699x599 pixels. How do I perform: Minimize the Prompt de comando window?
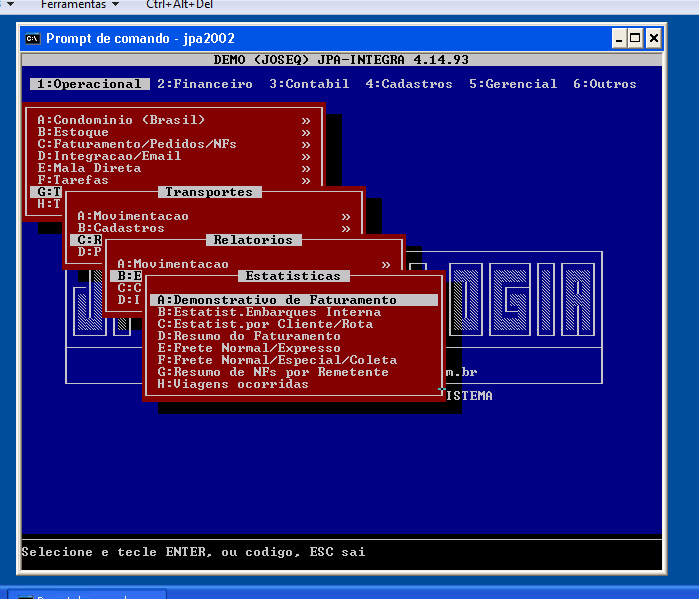(619, 39)
